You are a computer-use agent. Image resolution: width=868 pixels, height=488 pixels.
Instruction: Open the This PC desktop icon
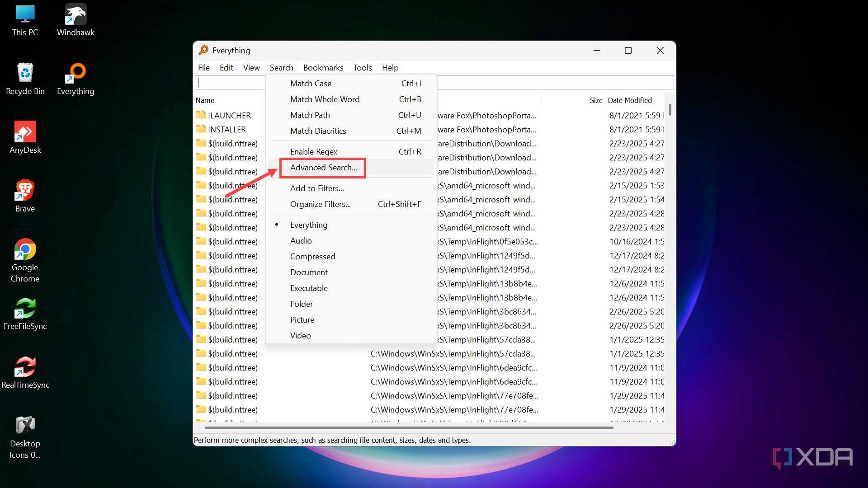(25, 21)
